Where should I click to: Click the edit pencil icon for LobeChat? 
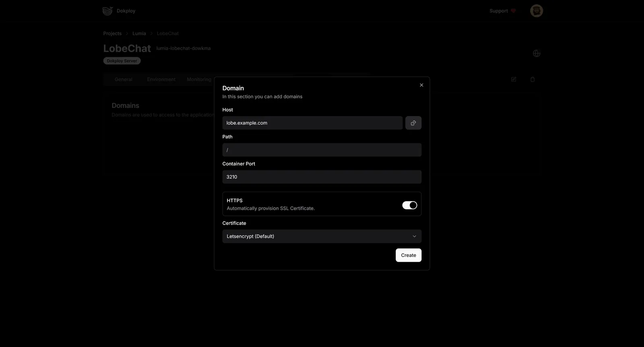coord(514,80)
